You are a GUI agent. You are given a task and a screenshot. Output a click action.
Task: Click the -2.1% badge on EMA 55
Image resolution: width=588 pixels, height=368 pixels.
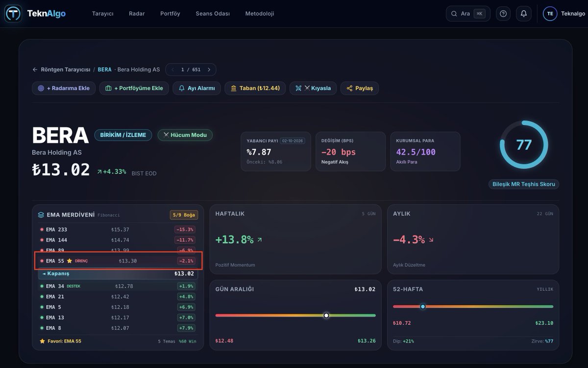pos(186,261)
